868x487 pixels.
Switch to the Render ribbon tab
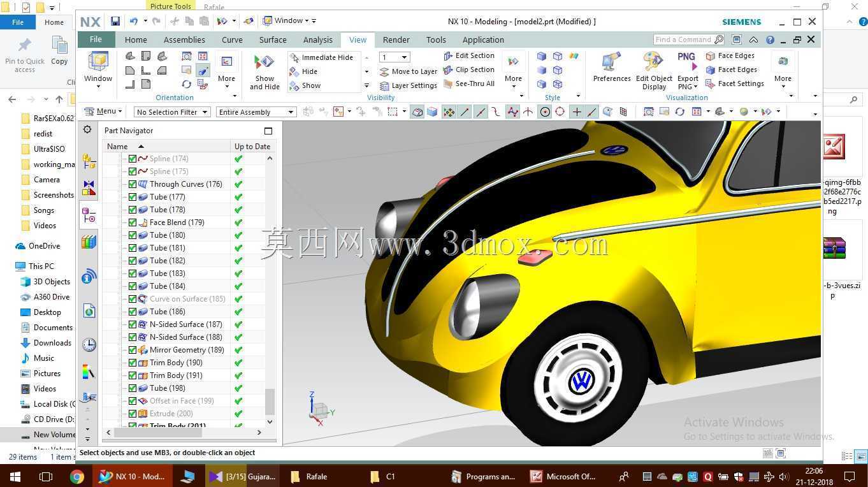click(x=396, y=40)
